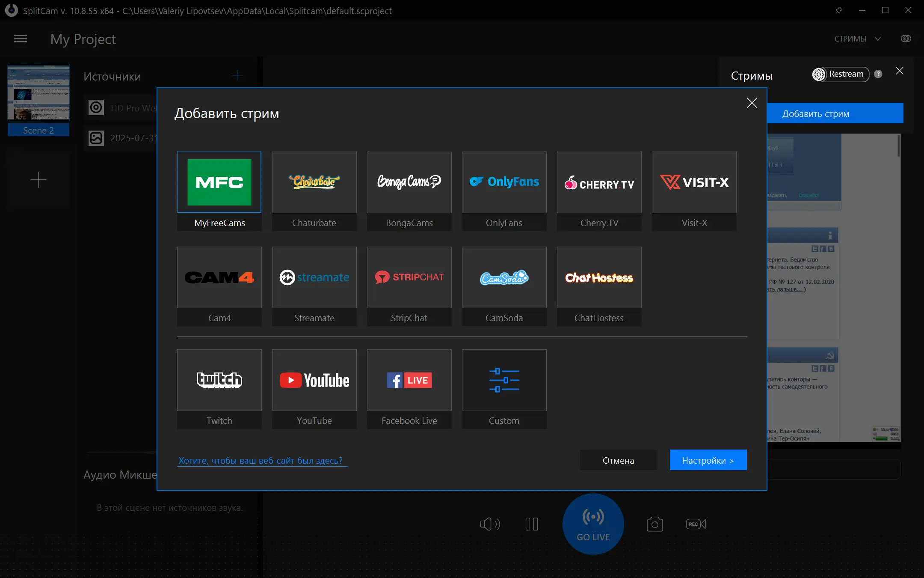Click the Отмена button
Screen dimensions: 924x578
coord(618,460)
